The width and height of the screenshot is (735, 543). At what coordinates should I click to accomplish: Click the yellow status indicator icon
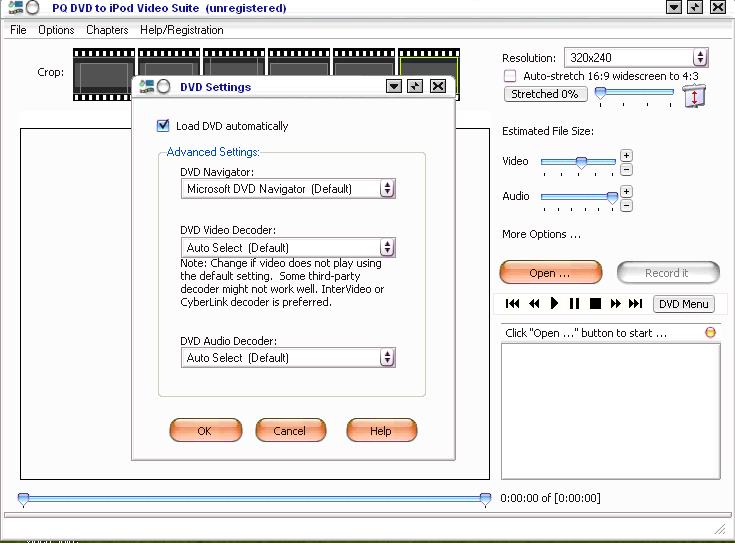click(710, 332)
